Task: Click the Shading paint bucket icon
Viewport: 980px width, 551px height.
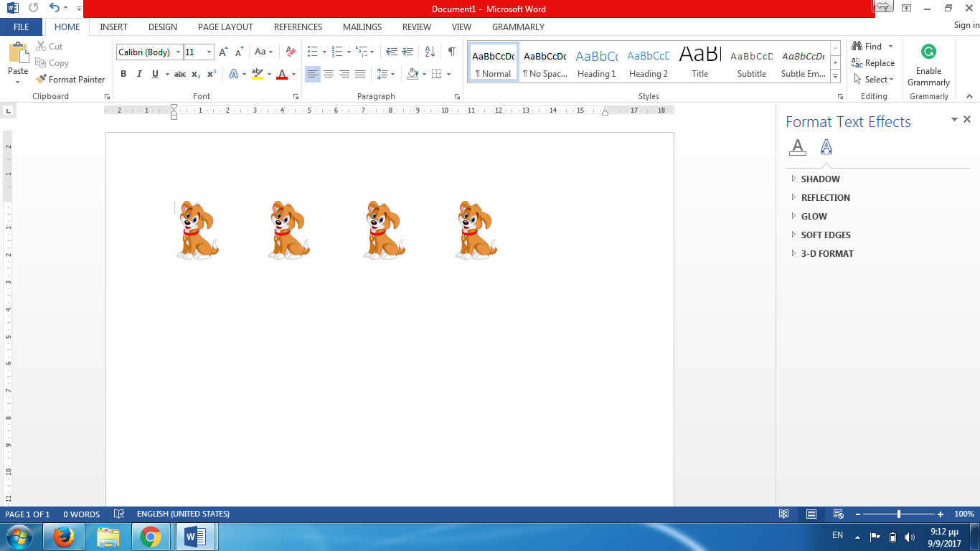Action: (413, 74)
